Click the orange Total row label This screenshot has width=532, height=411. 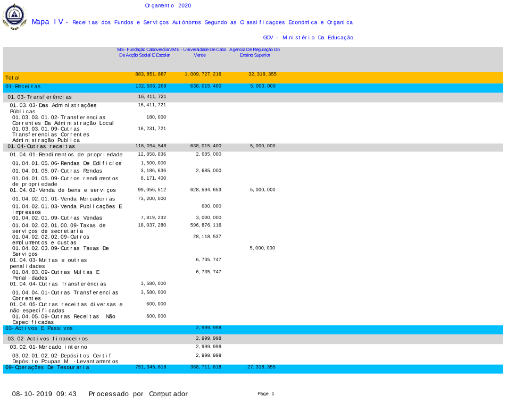coord(13,78)
